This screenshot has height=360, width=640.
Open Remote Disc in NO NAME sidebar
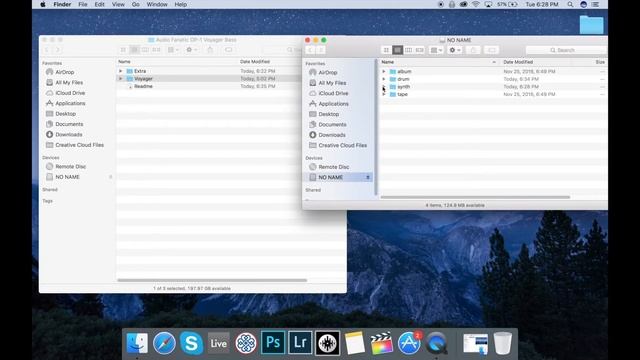[x=333, y=167]
